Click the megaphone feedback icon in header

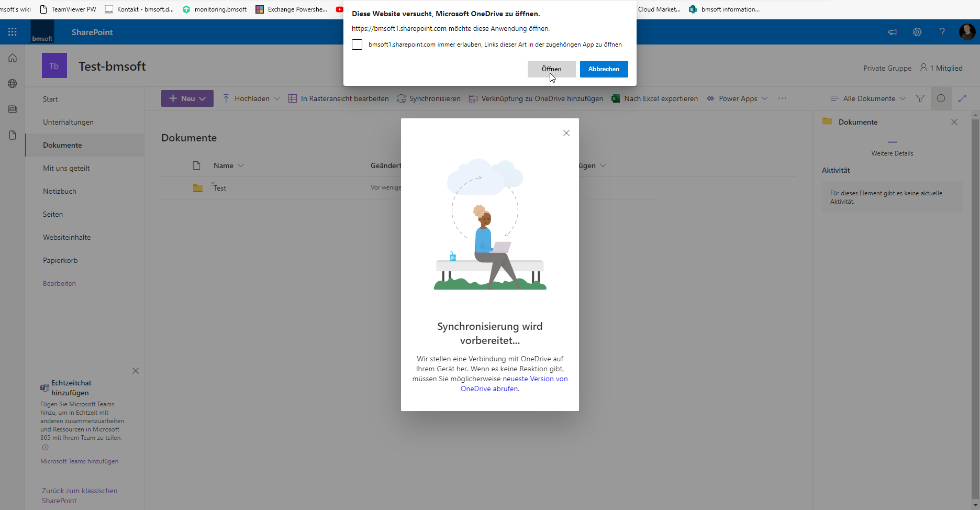pyautogui.click(x=892, y=32)
